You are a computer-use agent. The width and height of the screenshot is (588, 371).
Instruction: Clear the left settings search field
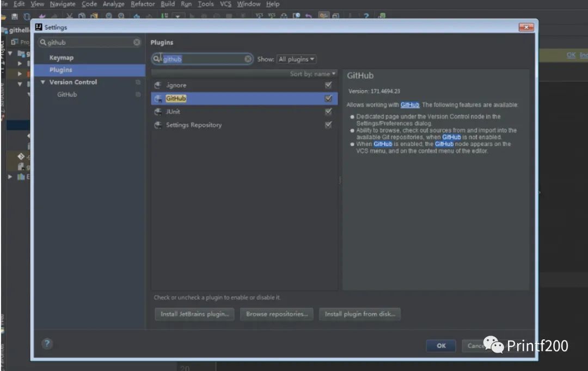[137, 42]
